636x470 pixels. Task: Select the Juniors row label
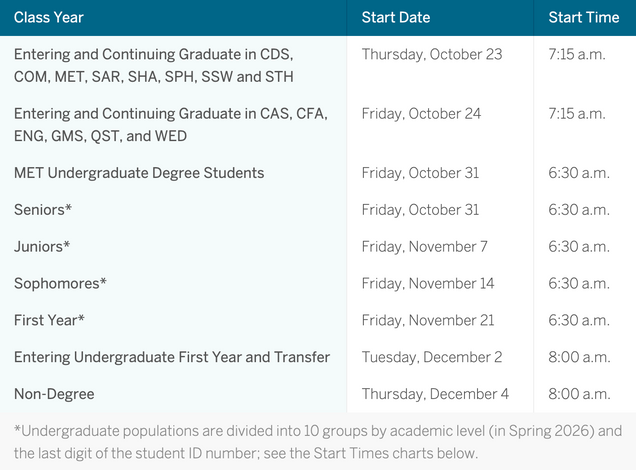[x=42, y=247]
